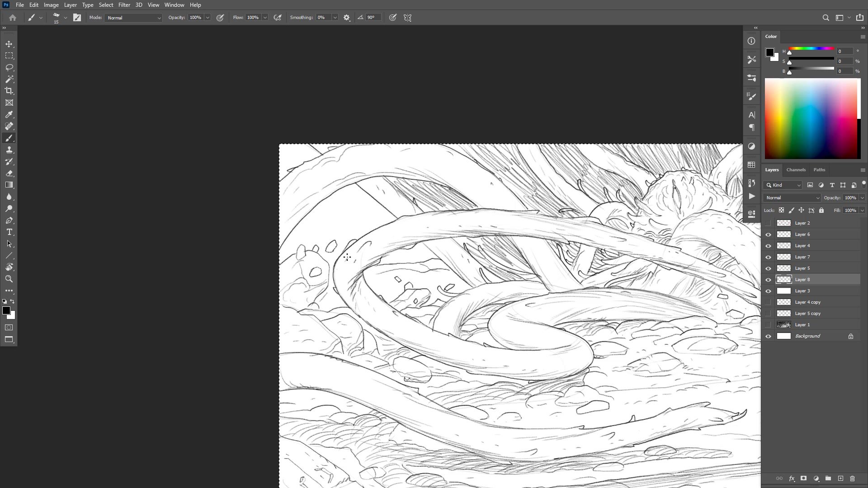Select the Clone Stamp tool
This screenshot has height=488, width=868.
tap(9, 150)
